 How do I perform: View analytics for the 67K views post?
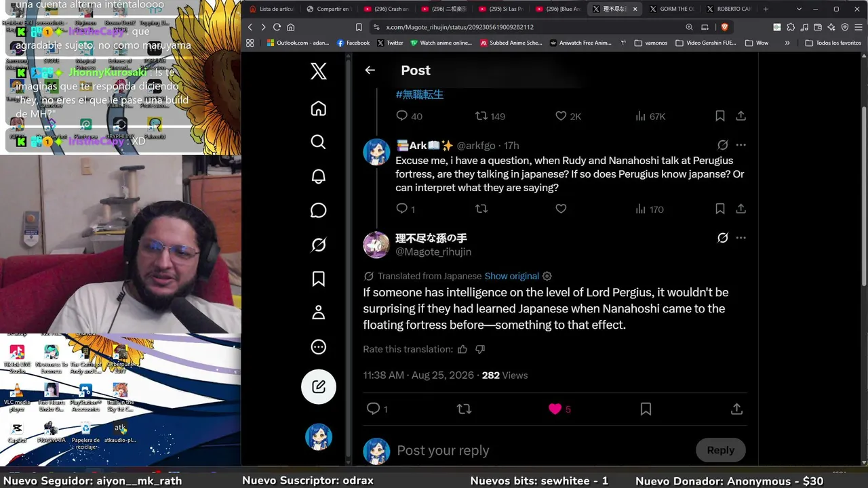(650, 116)
